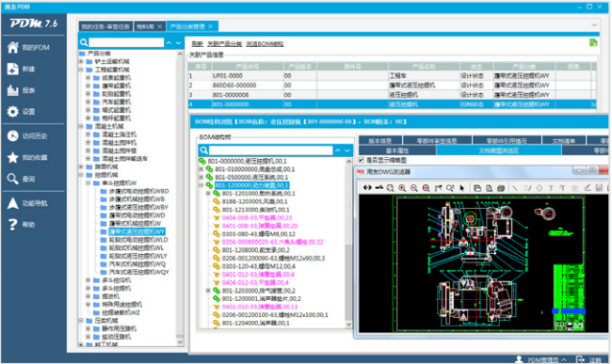The height and width of the screenshot is (364, 612).
Task: Collapse the 801-1200000 动力装置 BOM node
Action: [x=201, y=185]
